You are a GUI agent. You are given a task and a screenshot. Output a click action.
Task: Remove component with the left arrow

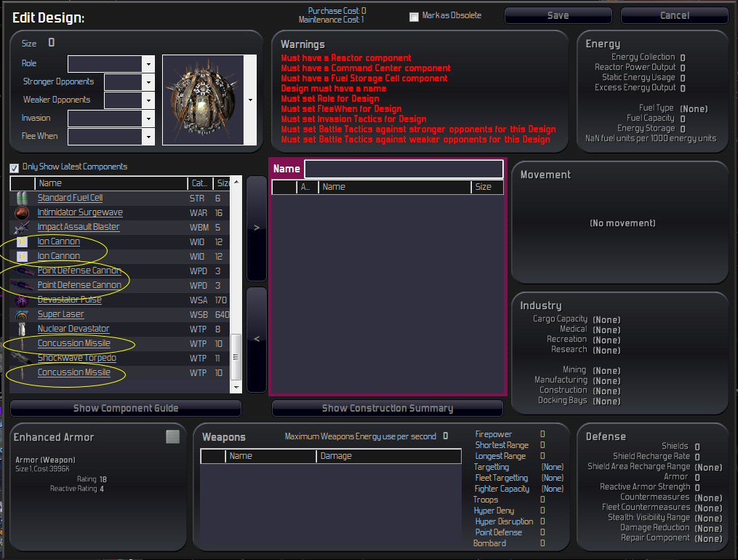click(x=257, y=339)
